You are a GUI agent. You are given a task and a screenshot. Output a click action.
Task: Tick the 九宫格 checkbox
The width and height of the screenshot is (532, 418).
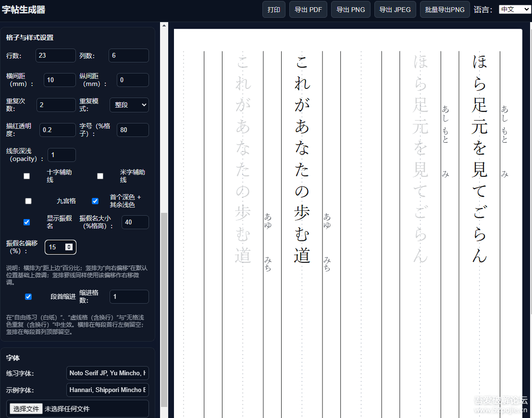[x=28, y=201]
